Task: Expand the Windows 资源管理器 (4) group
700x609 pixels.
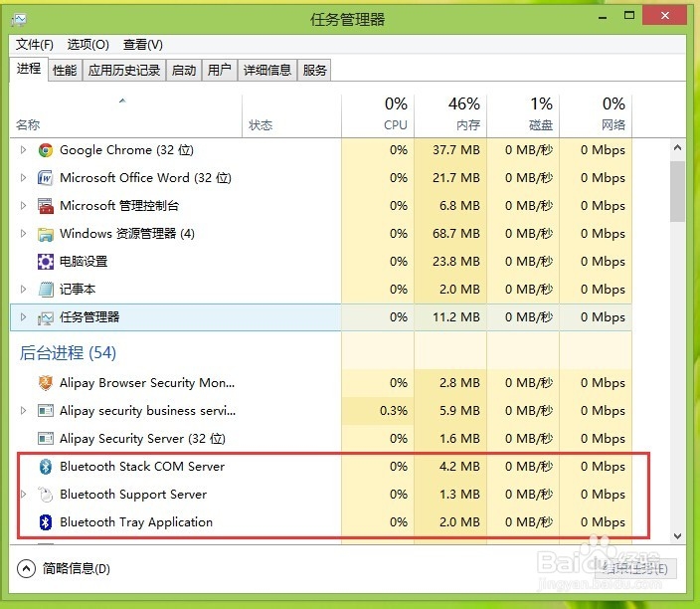Action: pyautogui.click(x=23, y=234)
